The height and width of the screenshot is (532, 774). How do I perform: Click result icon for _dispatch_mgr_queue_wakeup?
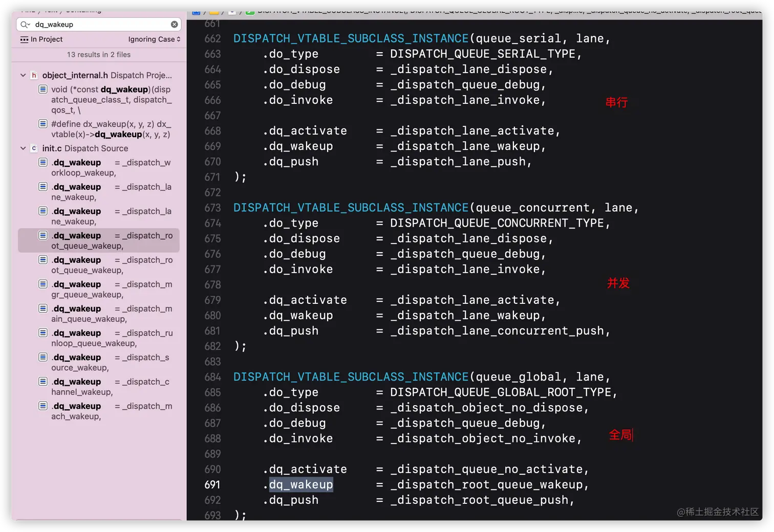click(x=44, y=284)
